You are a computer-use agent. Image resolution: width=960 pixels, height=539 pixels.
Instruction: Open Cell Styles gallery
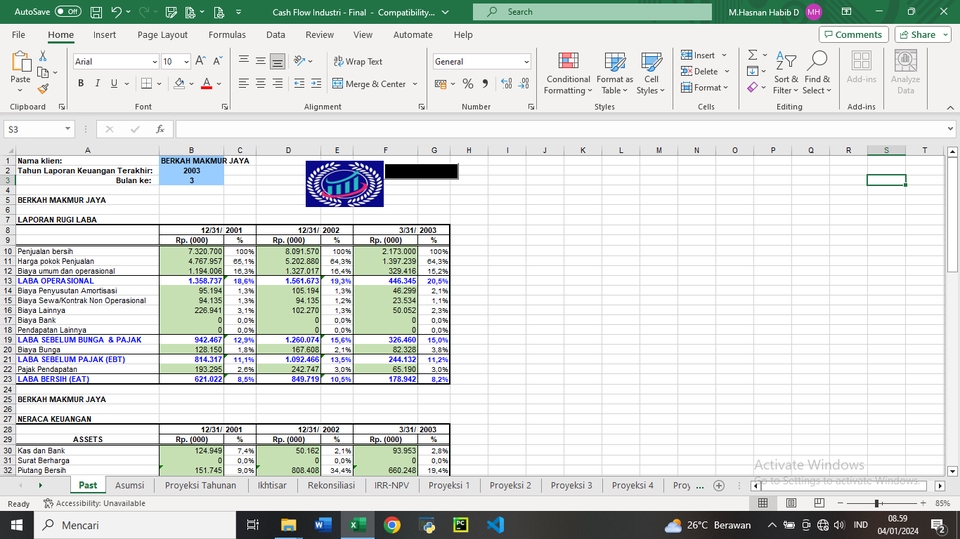click(651, 74)
